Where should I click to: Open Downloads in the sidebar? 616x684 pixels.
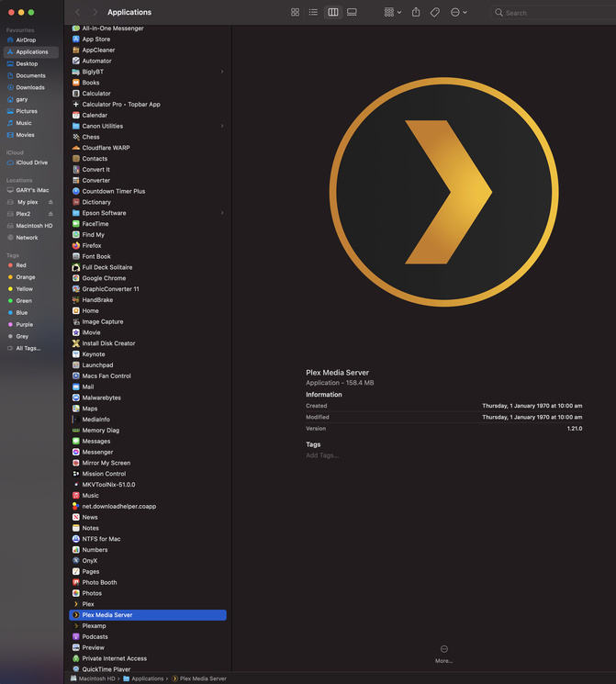coord(31,87)
